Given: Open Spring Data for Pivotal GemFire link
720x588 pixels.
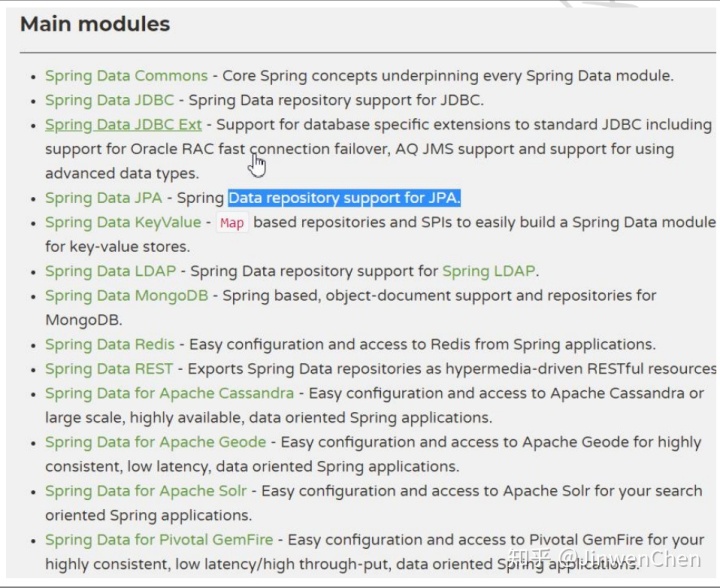Looking at the screenshot, I should (159, 540).
